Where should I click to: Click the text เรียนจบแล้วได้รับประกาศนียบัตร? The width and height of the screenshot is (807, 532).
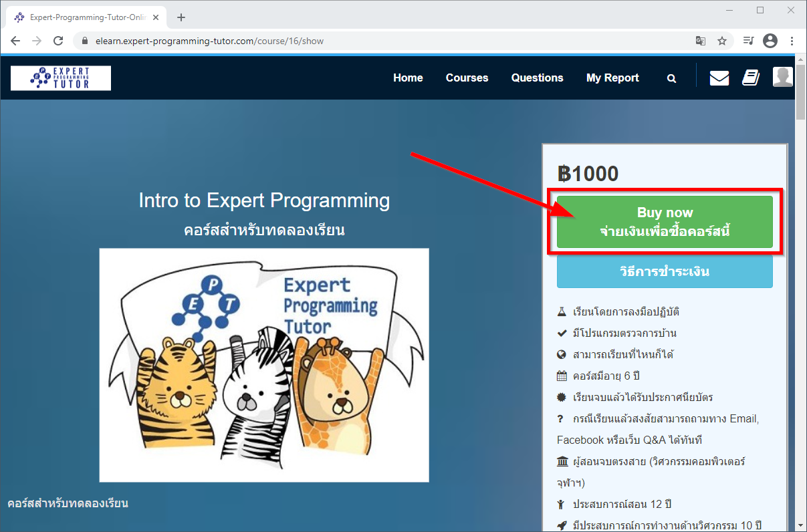[643, 397]
